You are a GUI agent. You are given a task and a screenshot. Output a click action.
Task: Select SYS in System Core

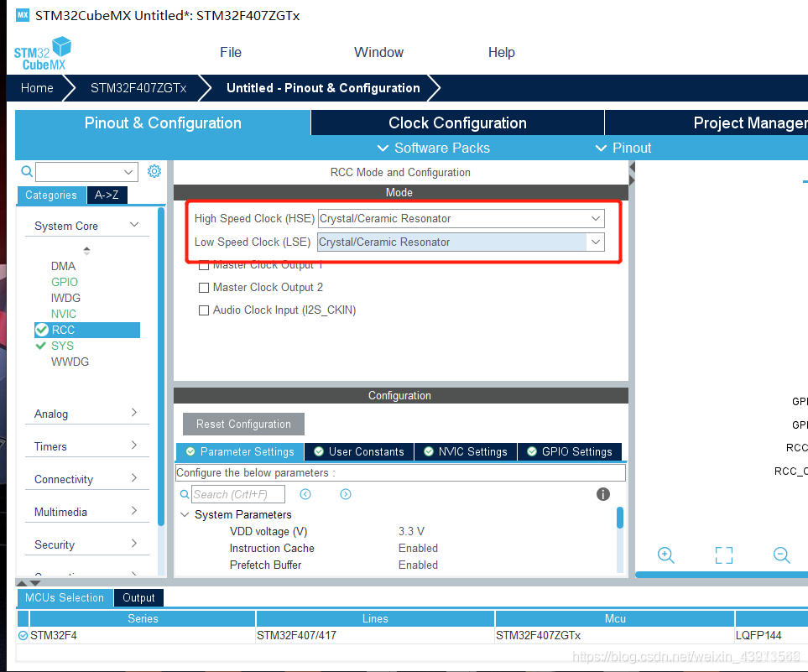[x=62, y=346]
